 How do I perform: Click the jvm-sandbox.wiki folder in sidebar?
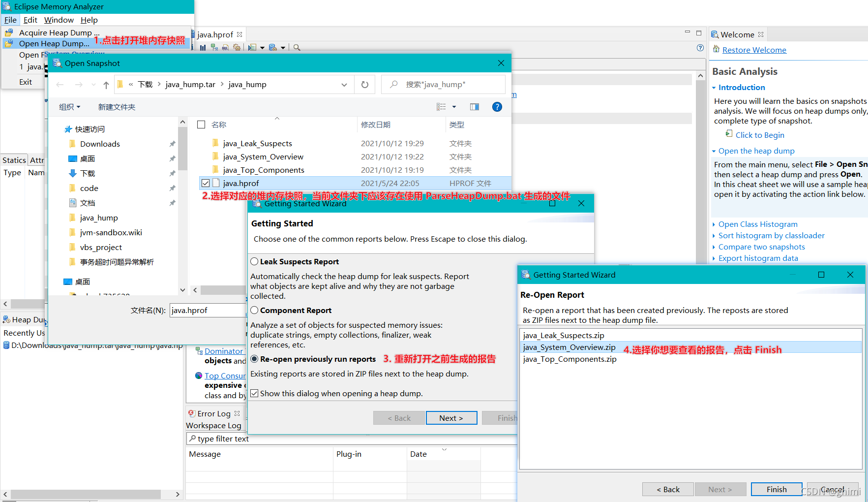click(111, 232)
